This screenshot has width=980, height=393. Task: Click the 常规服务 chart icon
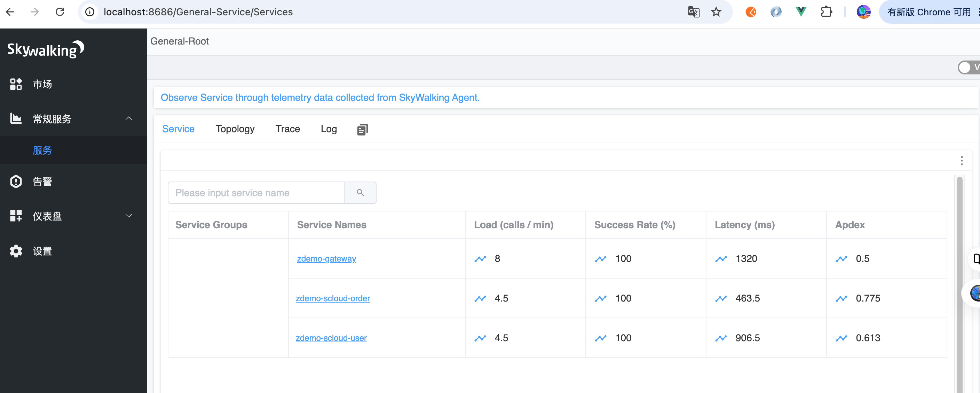pos(16,119)
